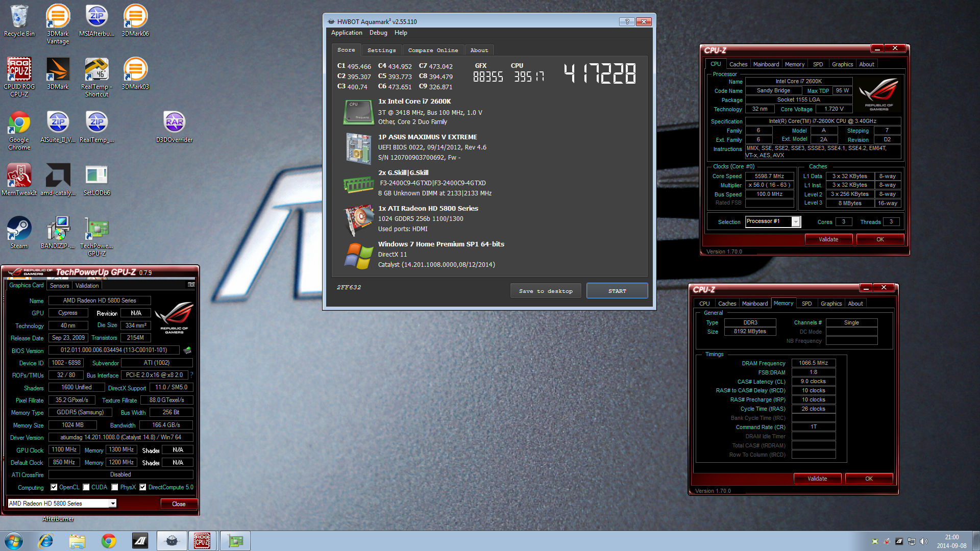Click the AI Suite taskbar button
This screenshot has height=551, width=980.
click(x=140, y=541)
